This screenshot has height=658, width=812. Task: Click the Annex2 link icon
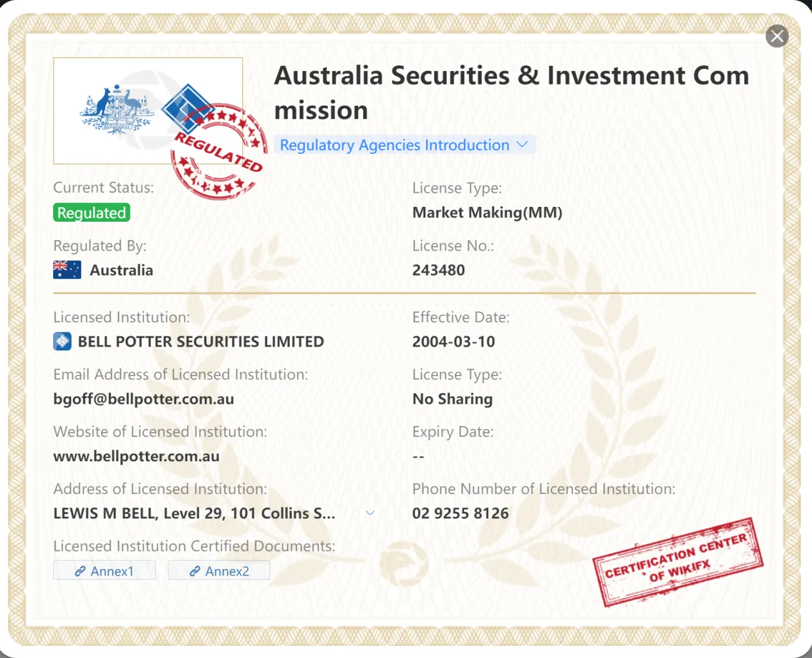[195, 571]
